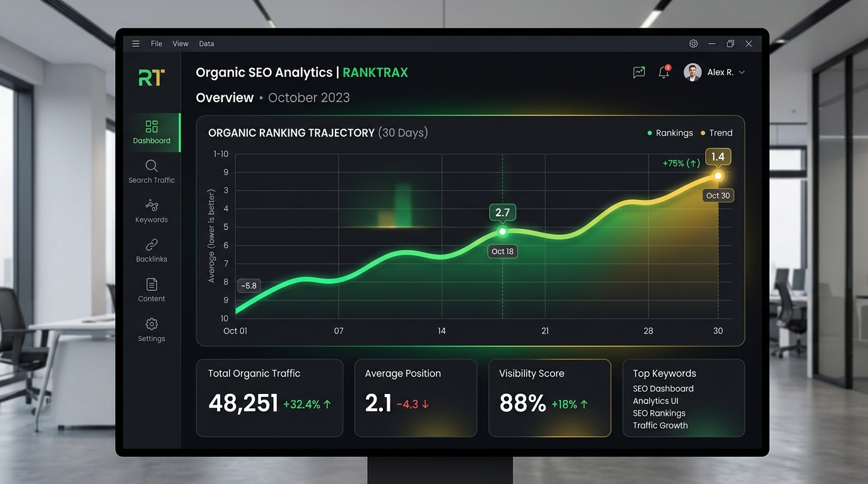868x484 pixels.
Task: Click the RT logo in sidebar
Action: [151, 78]
